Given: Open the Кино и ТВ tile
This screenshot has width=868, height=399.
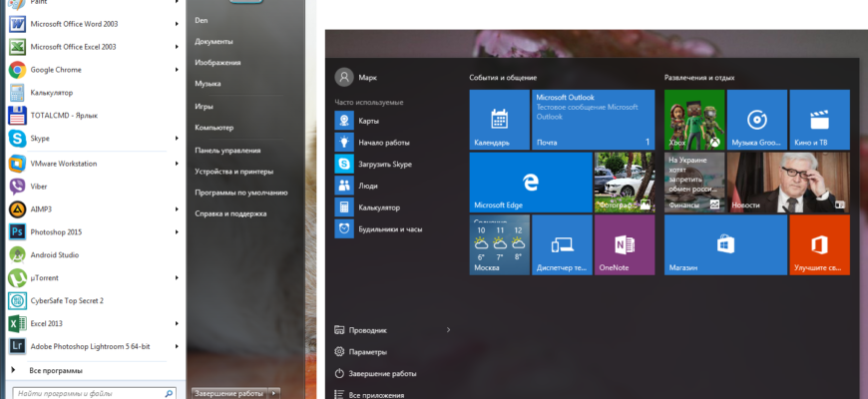Looking at the screenshot, I should [819, 120].
